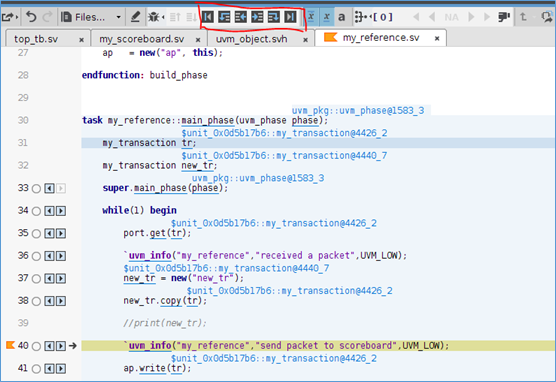Click the step backward into icon
This screenshot has height=382, width=556.
tap(224, 17)
